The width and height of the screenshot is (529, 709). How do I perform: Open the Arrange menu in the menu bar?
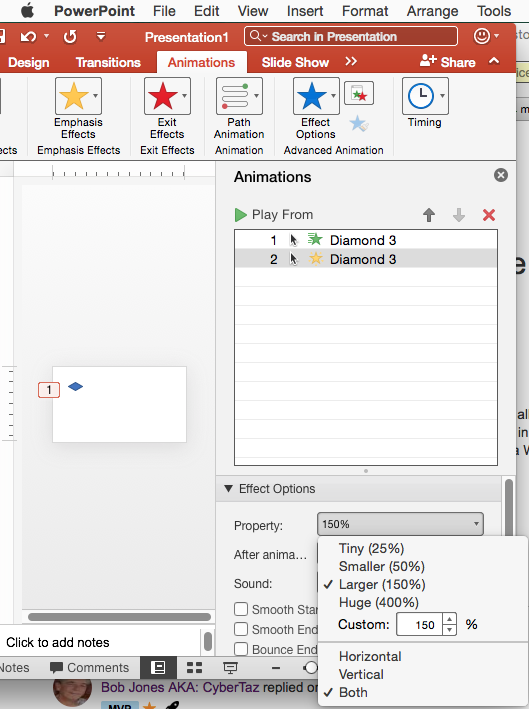(x=432, y=10)
